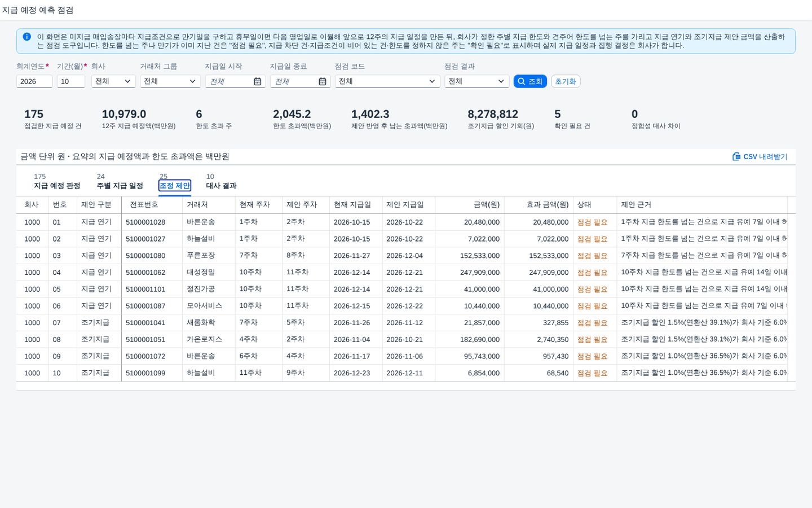Image resolution: width=812 pixels, height=508 pixels.
Task: Click document number 5100001080
Action: [x=145, y=256]
